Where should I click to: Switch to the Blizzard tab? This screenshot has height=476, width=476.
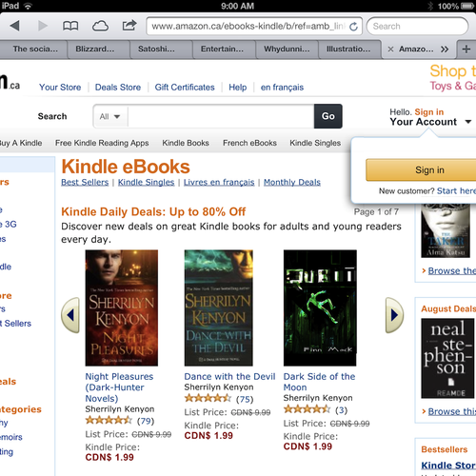(x=95, y=50)
